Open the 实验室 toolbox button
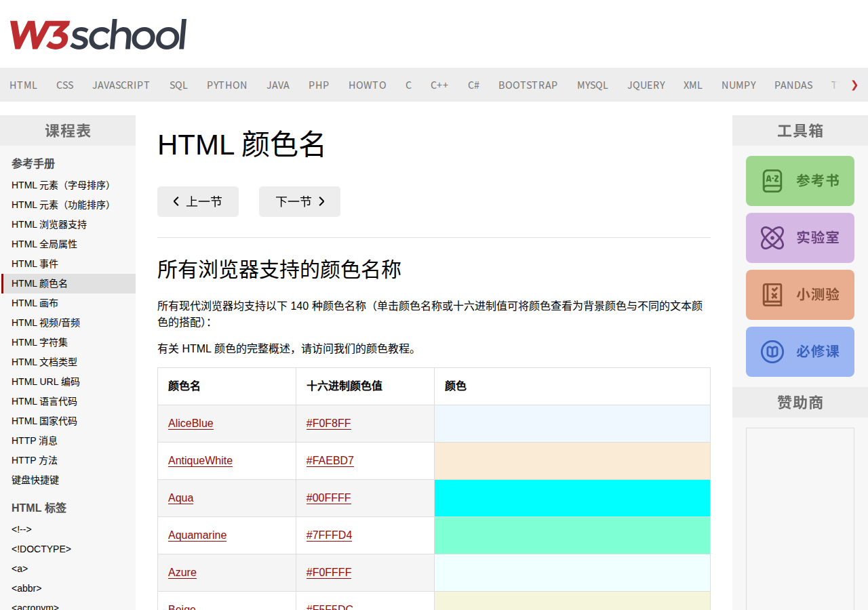Screen dimensions: 868x610 800,238
